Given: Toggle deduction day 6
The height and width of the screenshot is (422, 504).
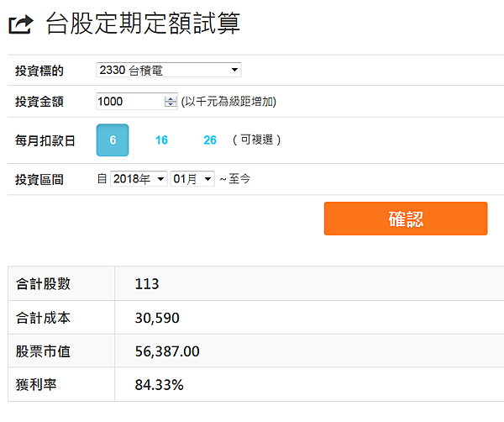Looking at the screenshot, I should tap(113, 140).
